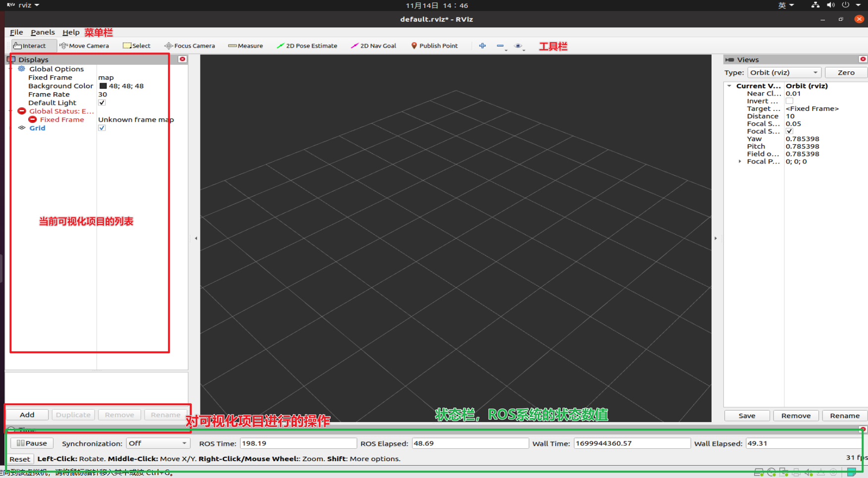Open the eye view options icon

518,46
